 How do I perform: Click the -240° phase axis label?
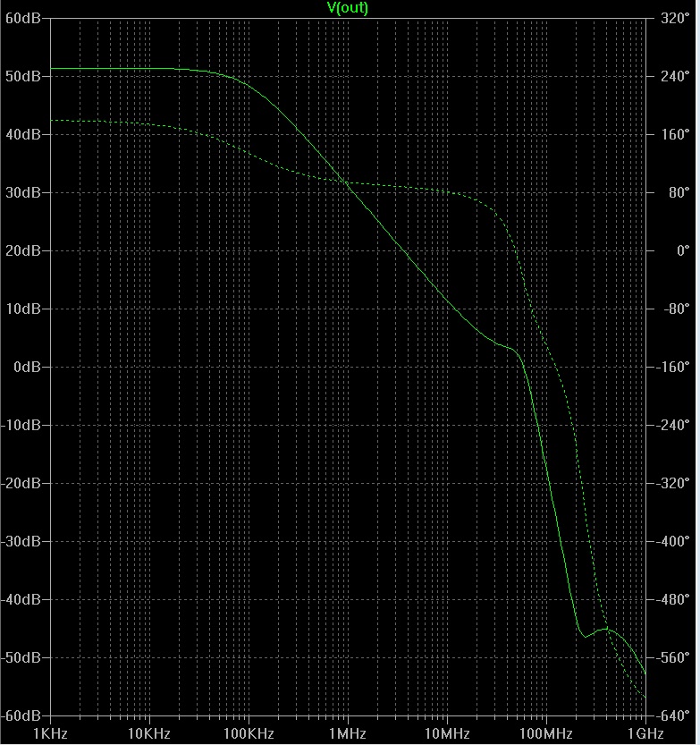(673, 425)
